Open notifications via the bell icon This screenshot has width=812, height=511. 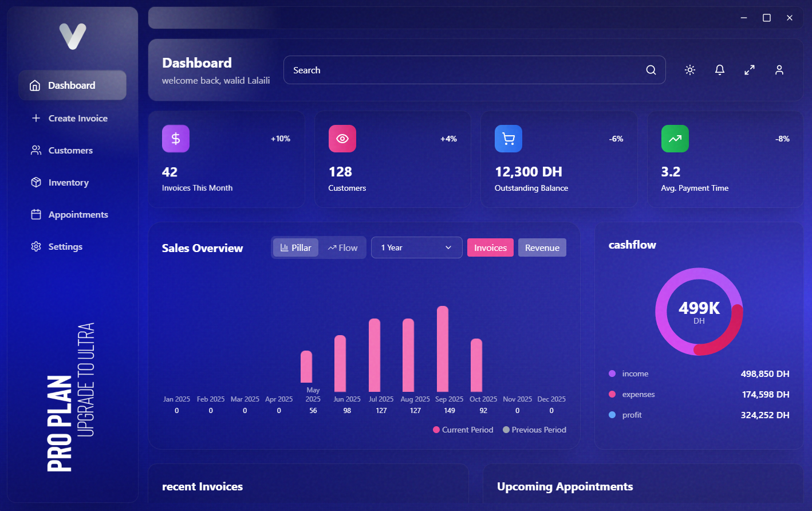click(x=720, y=70)
